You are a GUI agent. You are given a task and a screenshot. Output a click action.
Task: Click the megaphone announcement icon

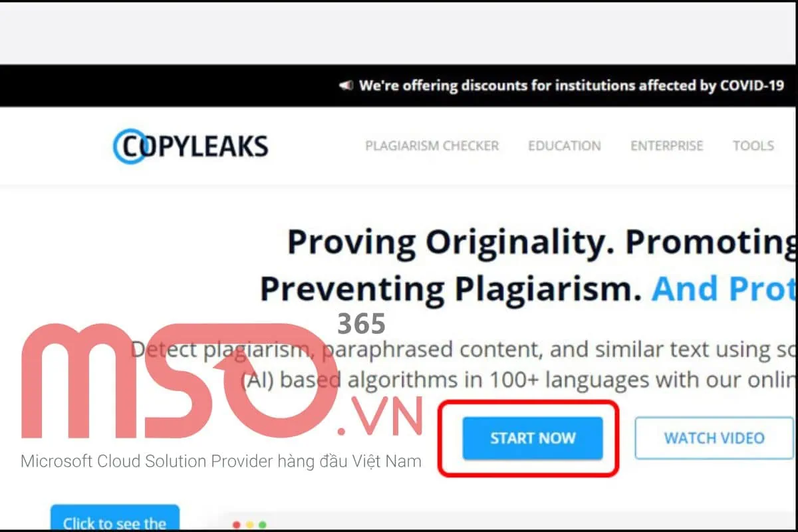(346, 86)
